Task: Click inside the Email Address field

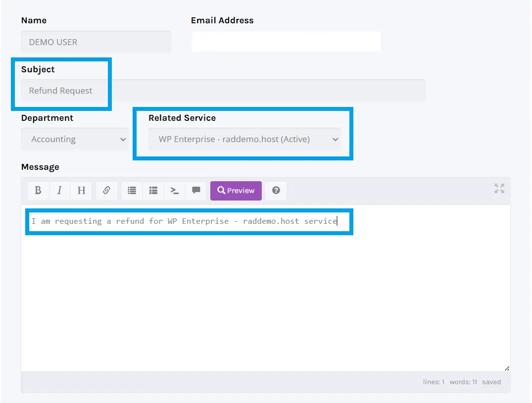Action: [x=286, y=42]
